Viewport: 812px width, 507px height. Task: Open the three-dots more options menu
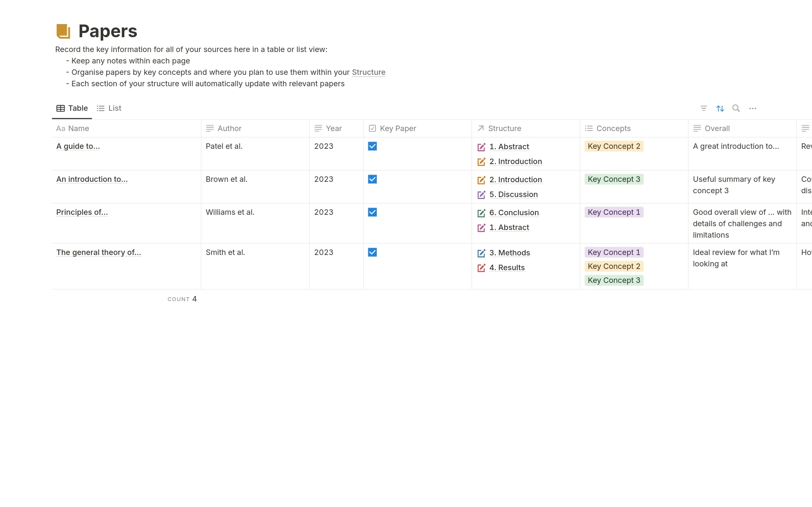click(753, 109)
